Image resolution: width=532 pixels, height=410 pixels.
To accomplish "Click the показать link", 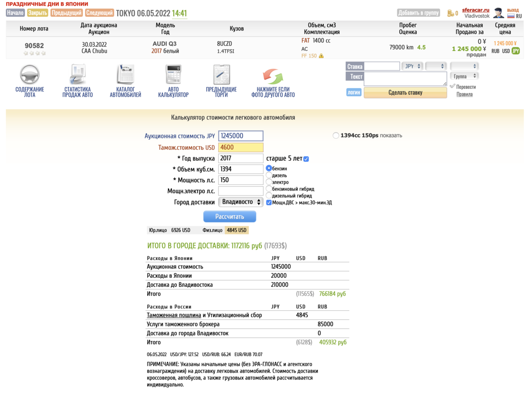I will point(391,136).
